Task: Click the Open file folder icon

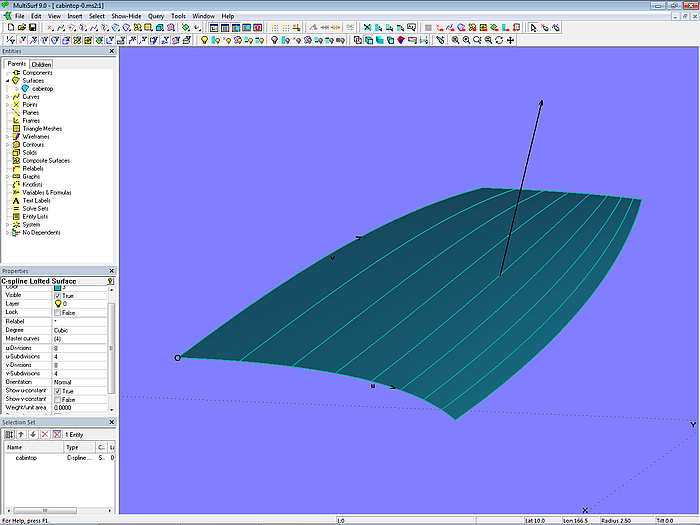Action: coord(20,27)
